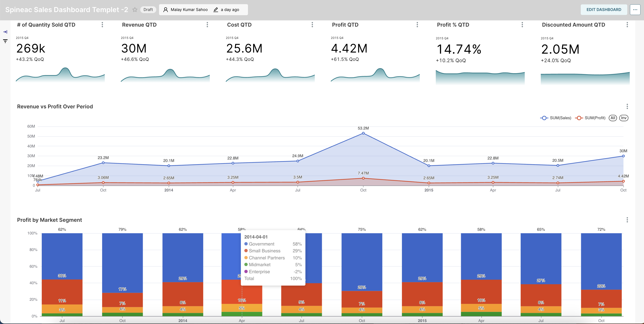
Task: Click the 'a day ago' modified text
Action: (x=230, y=9)
